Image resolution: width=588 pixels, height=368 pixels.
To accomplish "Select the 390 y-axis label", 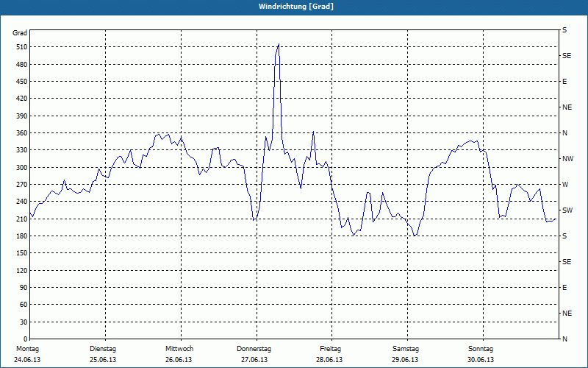I will point(21,116).
